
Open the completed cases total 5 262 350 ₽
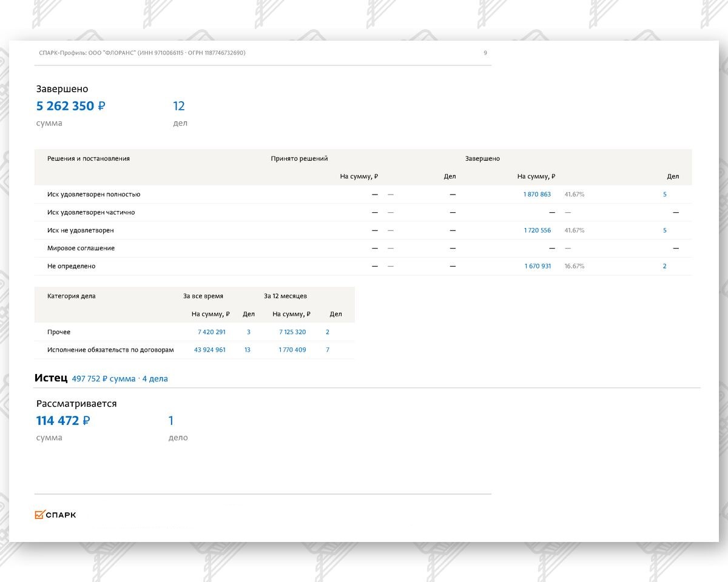[70, 106]
